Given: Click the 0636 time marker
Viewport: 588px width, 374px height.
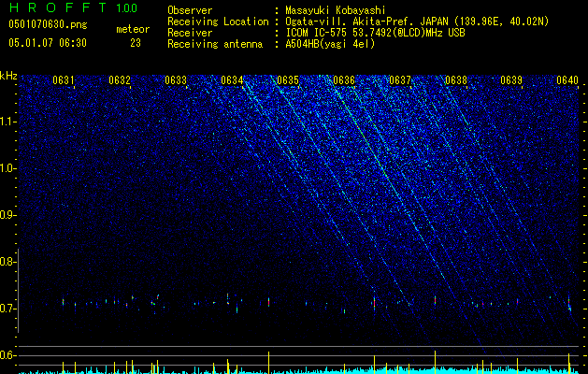Looking at the screenshot, I should pyautogui.click(x=344, y=80).
